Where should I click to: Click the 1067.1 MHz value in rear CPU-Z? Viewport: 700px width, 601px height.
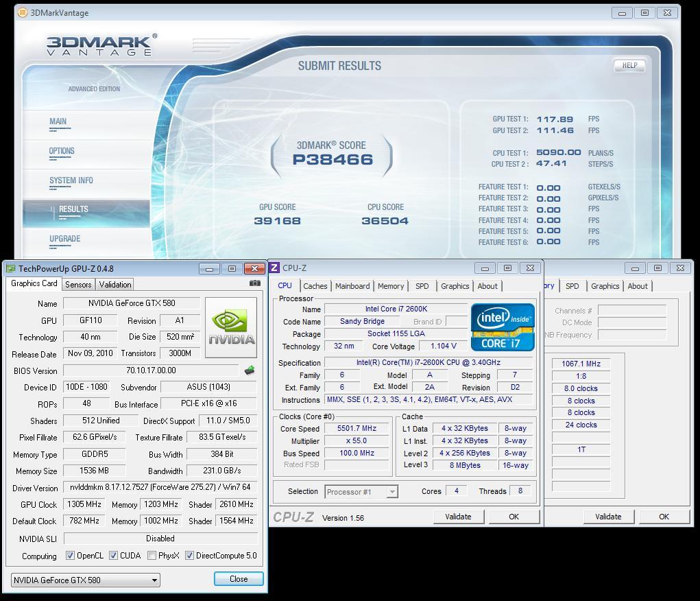(x=581, y=364)
